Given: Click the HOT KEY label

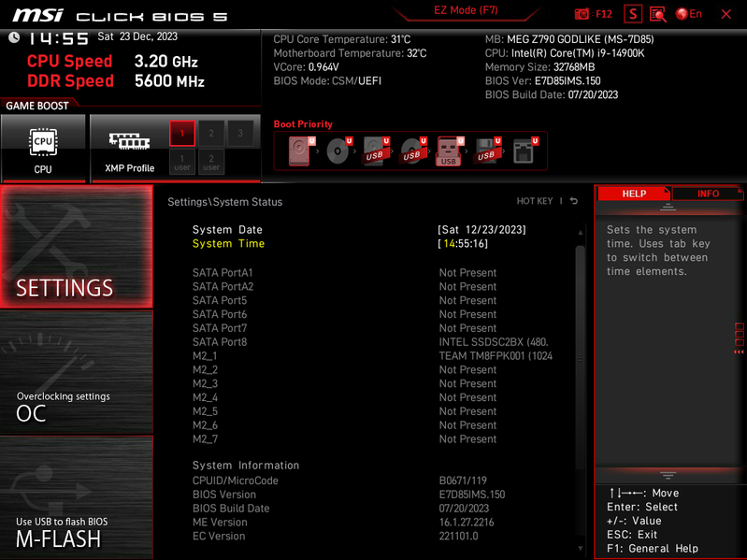Looking at the screenshot, I should [x=535, y=201].
